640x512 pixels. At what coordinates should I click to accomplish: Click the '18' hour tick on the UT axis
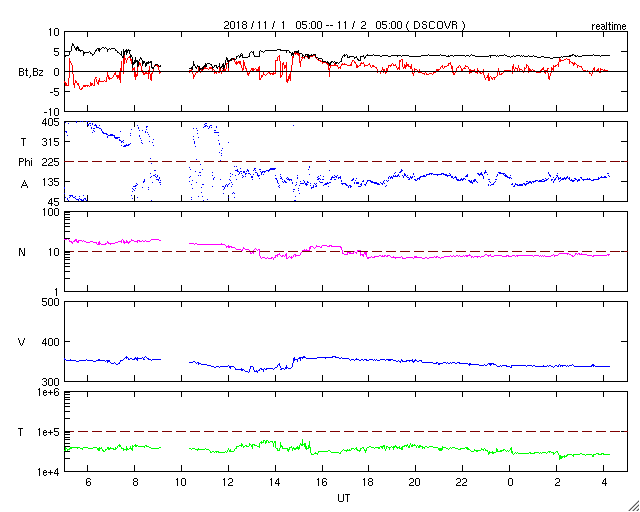tap(369, 483)
